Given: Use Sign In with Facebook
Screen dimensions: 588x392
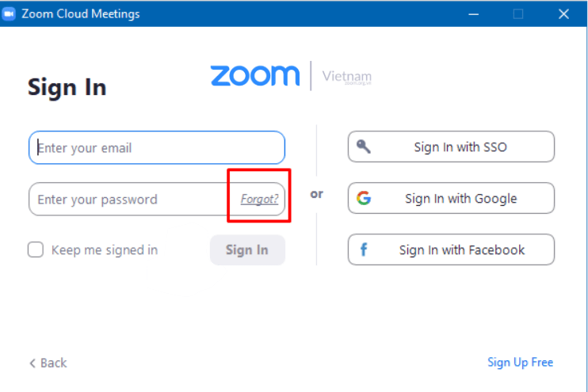Looking at the screenshot, I should tap(451, 250).
